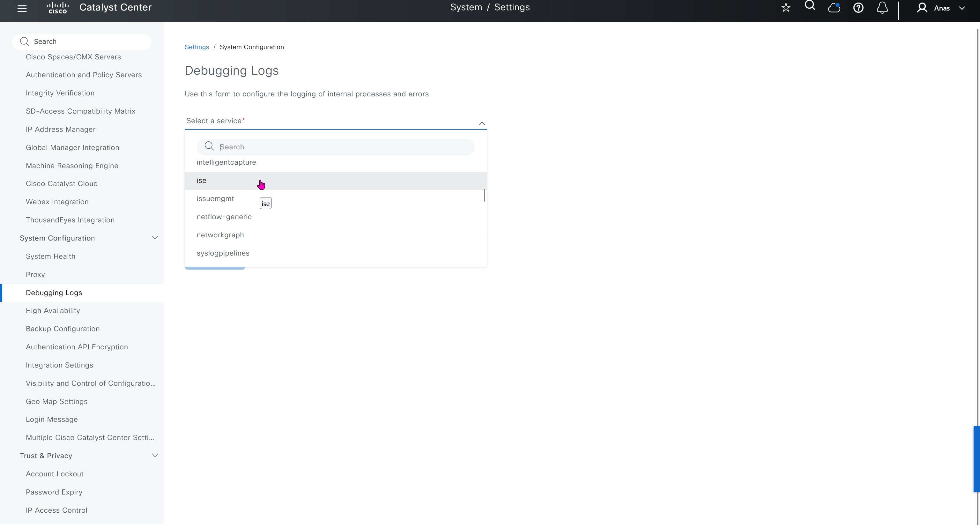The height and width of the screenshot is (528, 980).
Task: Close the Select a service dropdown
Action: (482, 123)
